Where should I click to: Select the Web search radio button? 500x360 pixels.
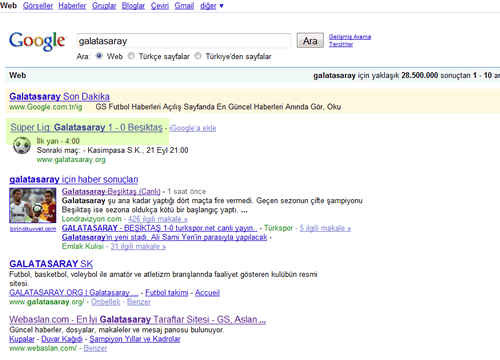(99, 56)
